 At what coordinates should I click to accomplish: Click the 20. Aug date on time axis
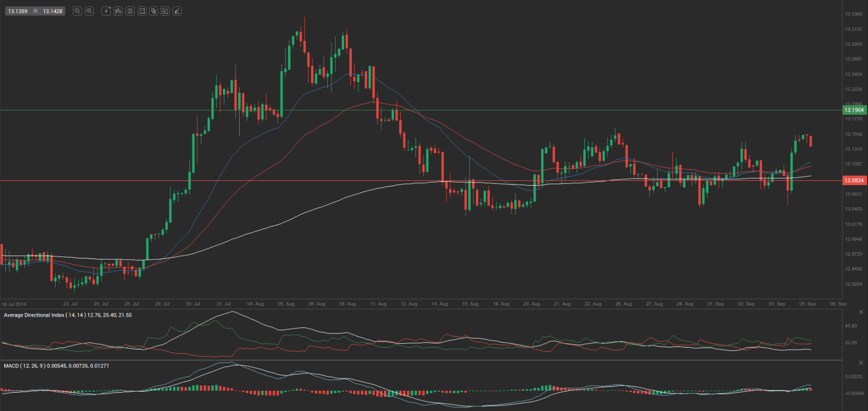coord(531,304)
